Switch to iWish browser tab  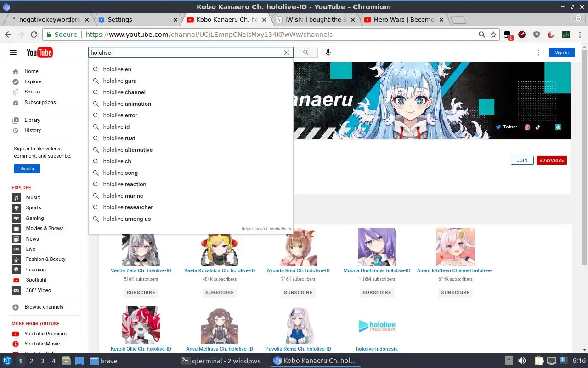coord(315,20)
